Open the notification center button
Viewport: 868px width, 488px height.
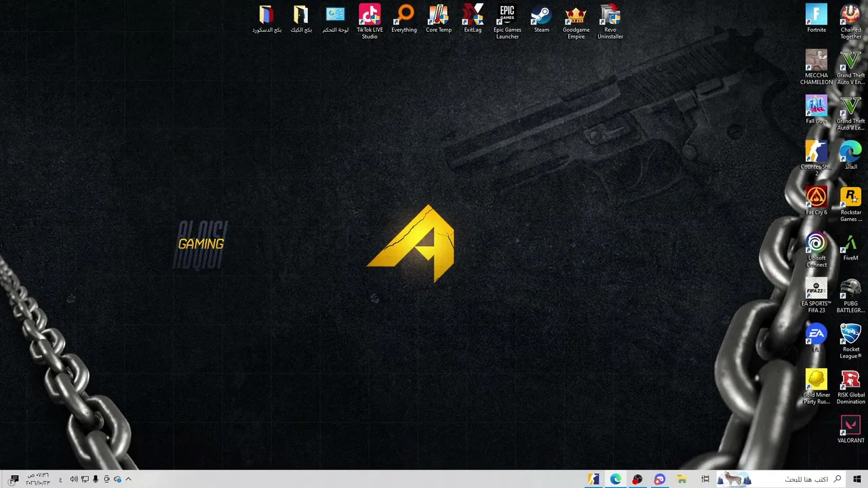point(14,479)
